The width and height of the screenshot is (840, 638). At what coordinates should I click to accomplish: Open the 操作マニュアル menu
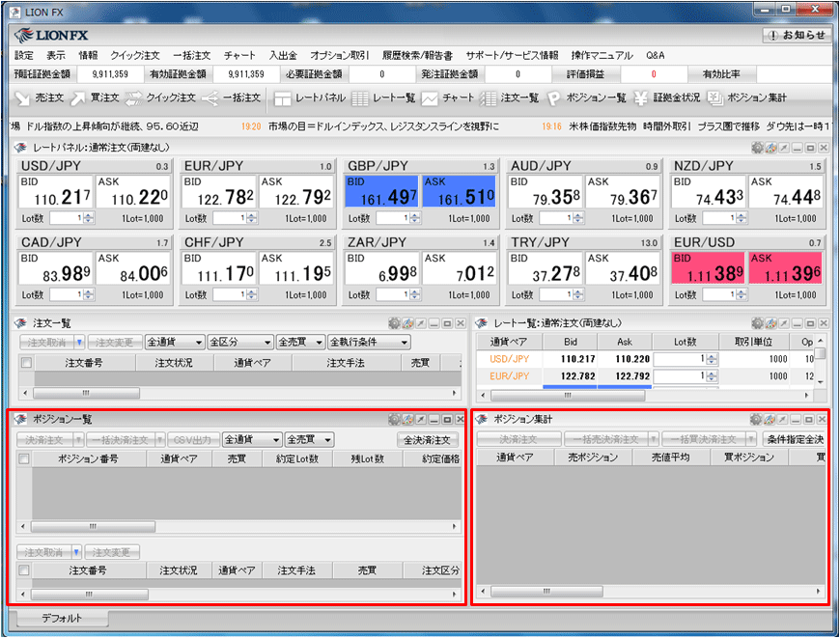tap(602, 55)
